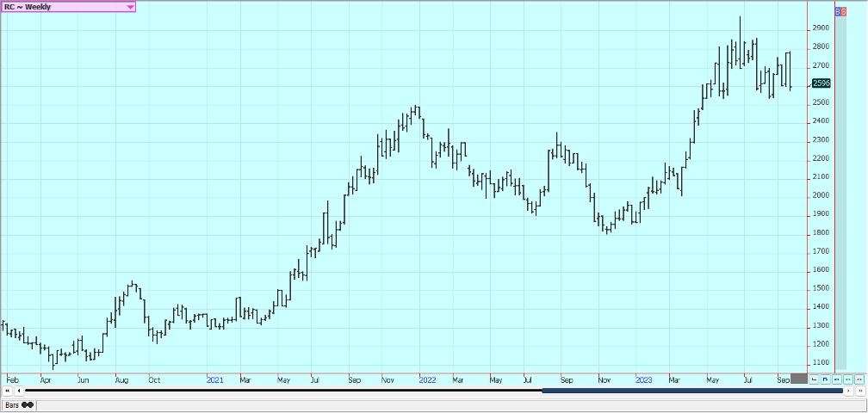Click the 2023 year label on time axis
This screenshot has height=413, width=868.
(644, 380)
